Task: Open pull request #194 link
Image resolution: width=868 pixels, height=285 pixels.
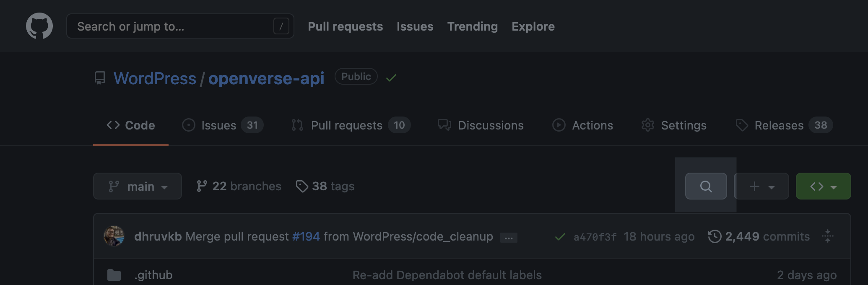Action: tap(306, 236)
